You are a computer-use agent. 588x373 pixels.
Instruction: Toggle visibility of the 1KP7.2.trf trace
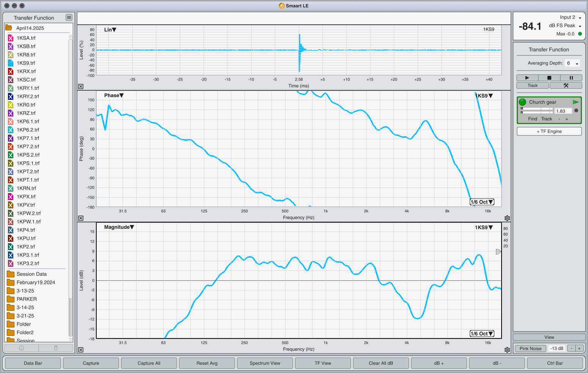pyautogui.click(x=11, y=146)
